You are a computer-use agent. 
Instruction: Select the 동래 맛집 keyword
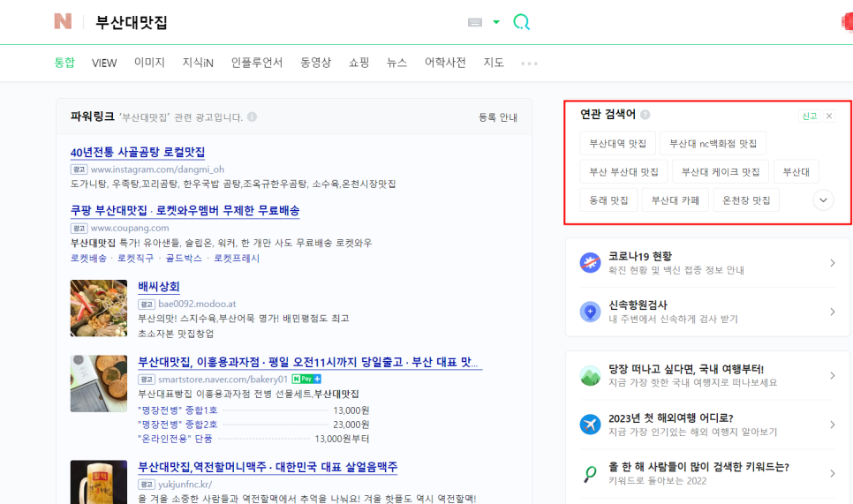pyautogui.click(x=608, y=200)
